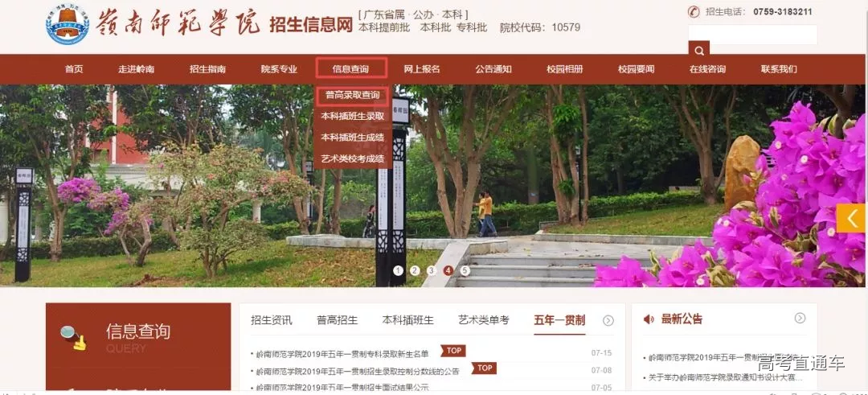
Task: Open the 联系我们 navigation item
Action: 779,69
